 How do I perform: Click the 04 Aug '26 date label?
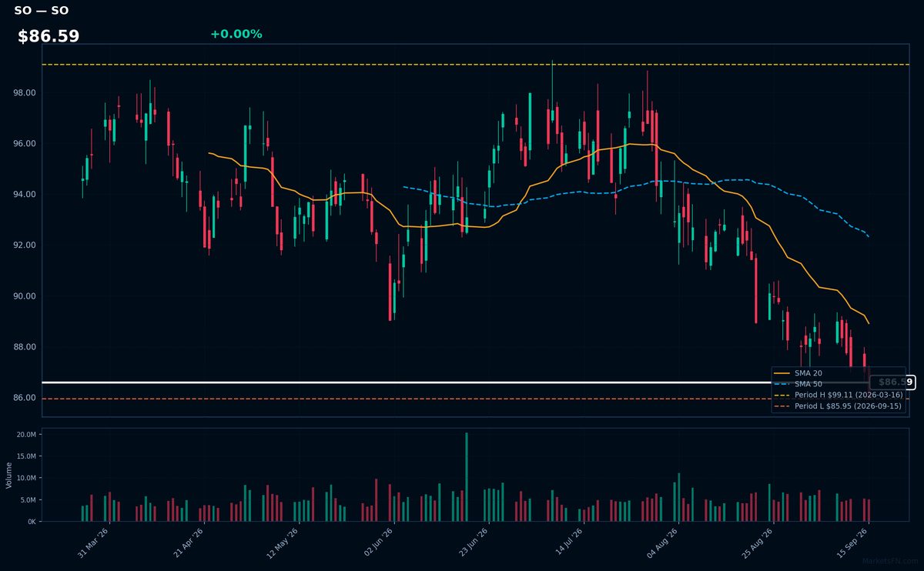661,543
